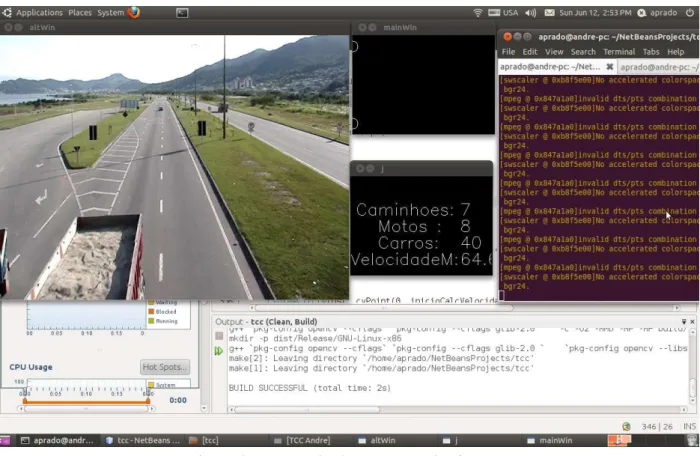The height and width of the screenshot is (456, 700).
Task: Open the terminal Edit menu
Action: point(530,52)
